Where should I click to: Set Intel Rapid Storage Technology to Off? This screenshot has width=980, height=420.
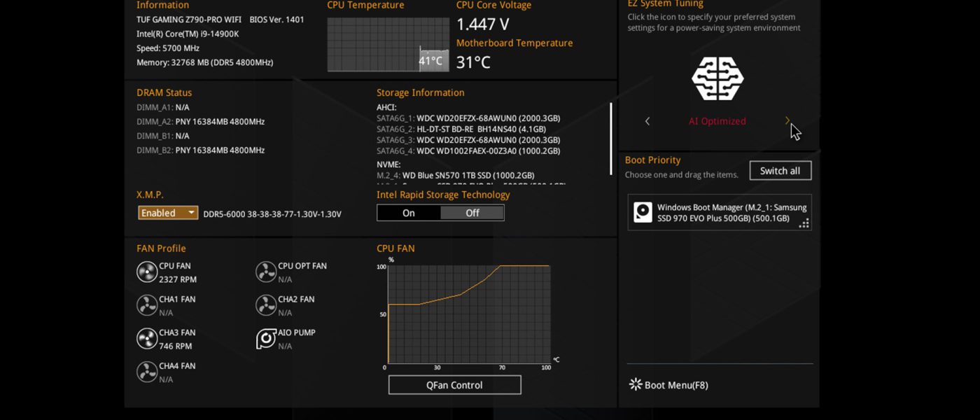coord(472,213)
